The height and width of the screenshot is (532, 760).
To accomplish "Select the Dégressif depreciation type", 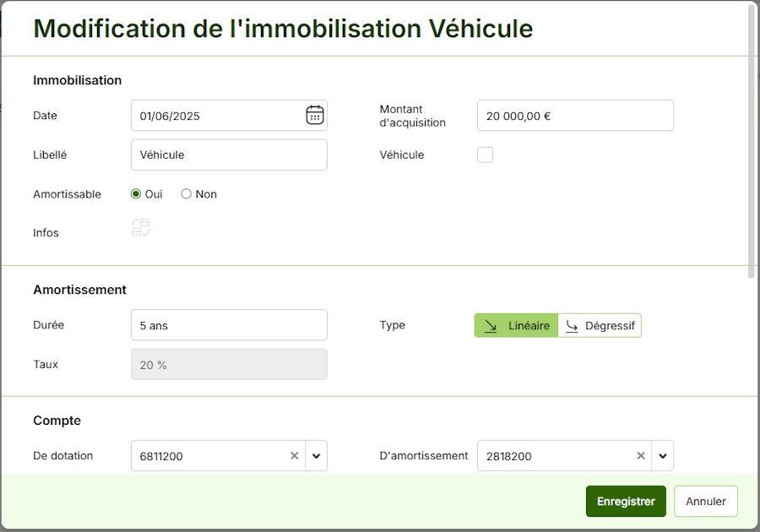I will 600,325.
